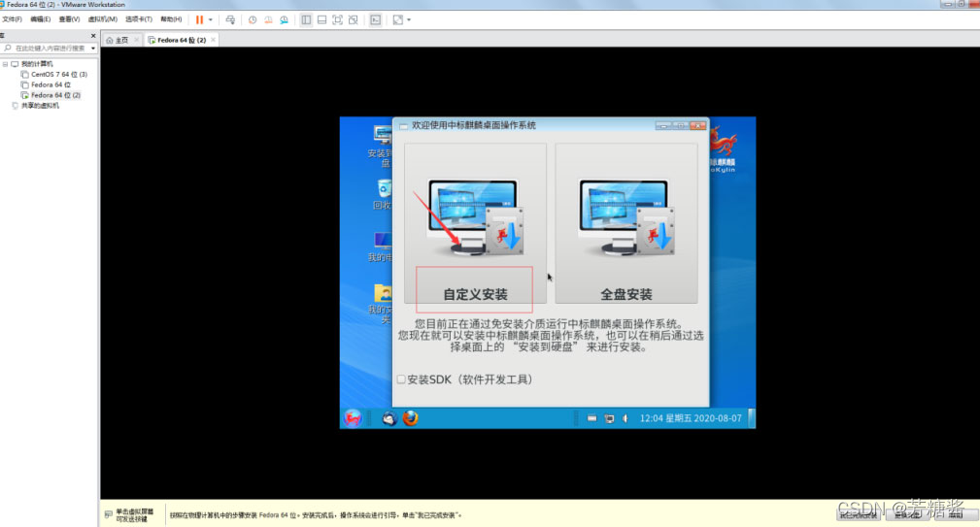Close the Fedora 64 位 (2) tab
This screenshot has height=527, width=980.
click(213, 40)
